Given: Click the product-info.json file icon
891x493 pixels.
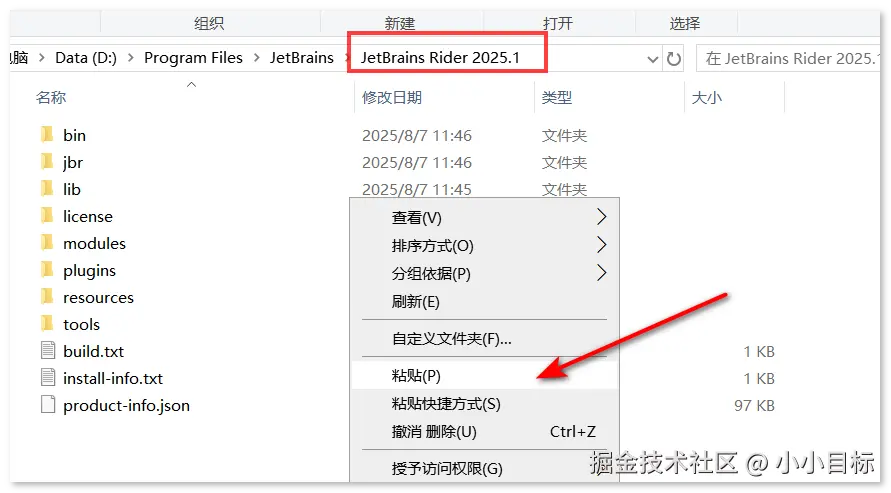Looking at the screenshot, I should (x=48, y=404).
